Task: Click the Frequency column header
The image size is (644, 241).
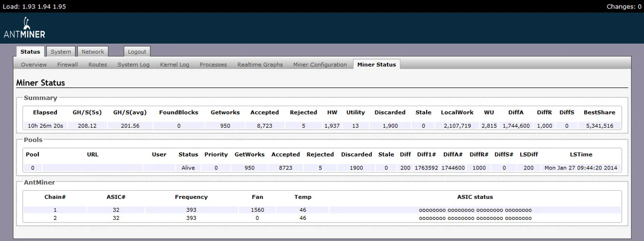Action: (191, 197)
